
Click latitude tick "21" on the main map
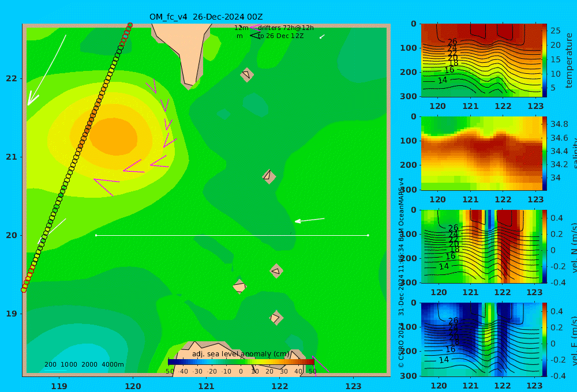point(12,157)
